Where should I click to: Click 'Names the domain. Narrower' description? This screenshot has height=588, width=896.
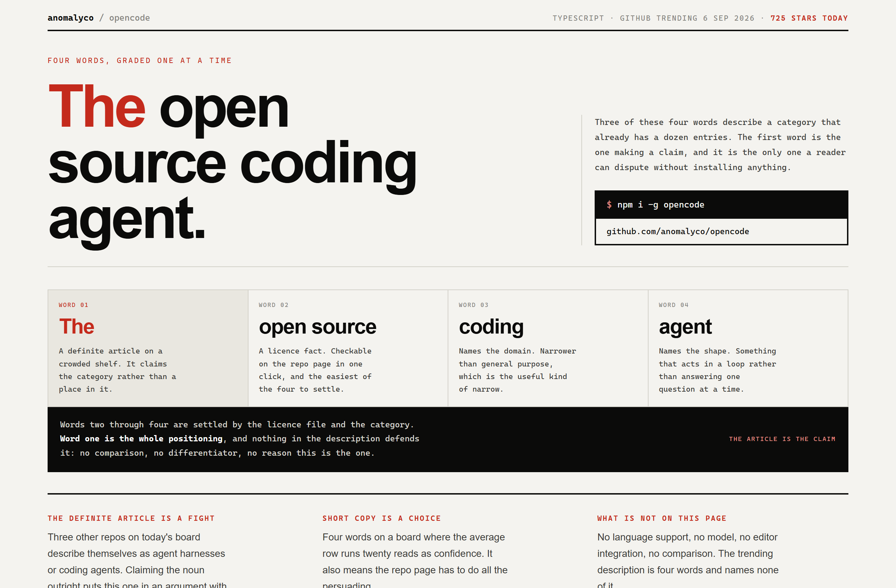[x=517, y=370]
